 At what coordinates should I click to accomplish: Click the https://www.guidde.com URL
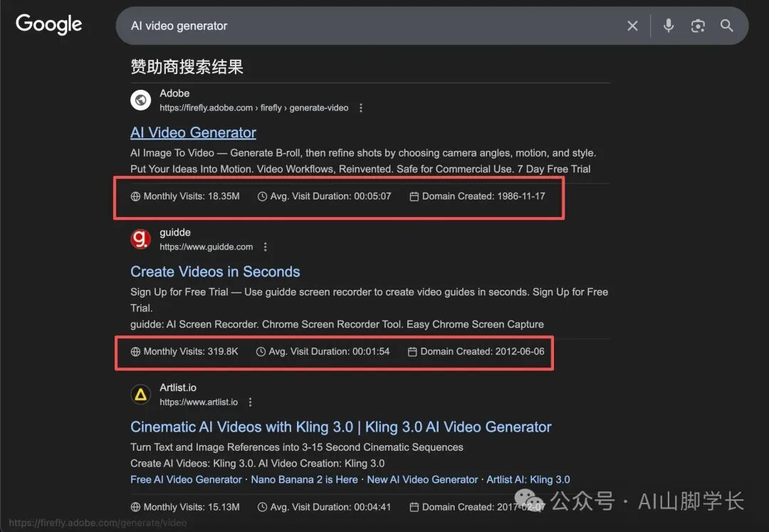(x=206, y=247)
